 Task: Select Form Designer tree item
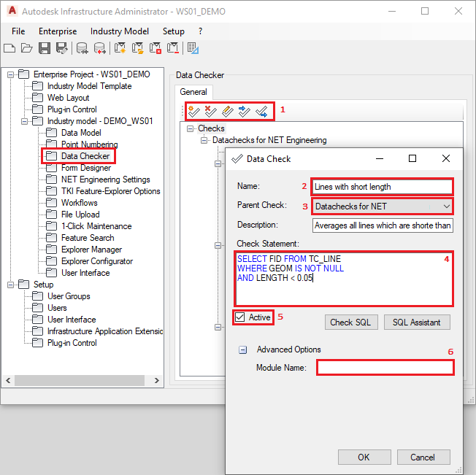86,168
